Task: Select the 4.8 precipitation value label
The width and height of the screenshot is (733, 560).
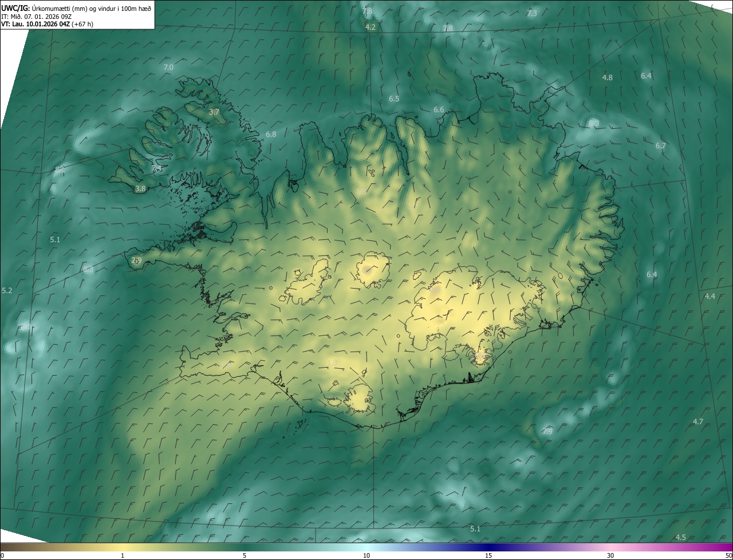Action: pyautogui.click(x=608, y=77)
